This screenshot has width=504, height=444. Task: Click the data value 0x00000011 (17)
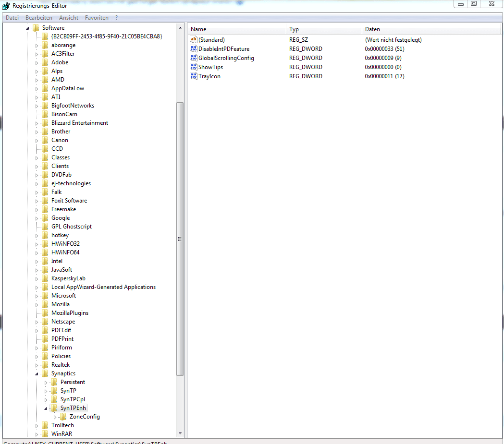pos(384,76)
